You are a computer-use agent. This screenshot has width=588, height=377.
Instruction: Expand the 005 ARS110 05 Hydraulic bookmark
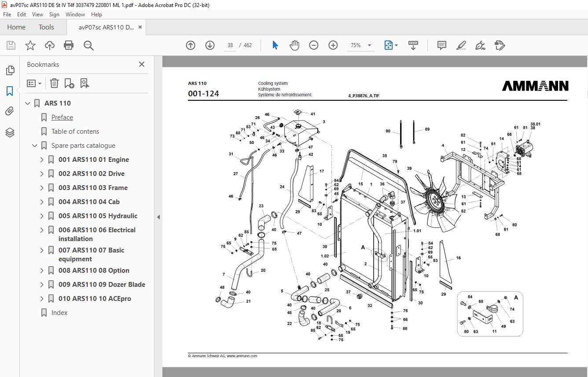pos(42,216)
